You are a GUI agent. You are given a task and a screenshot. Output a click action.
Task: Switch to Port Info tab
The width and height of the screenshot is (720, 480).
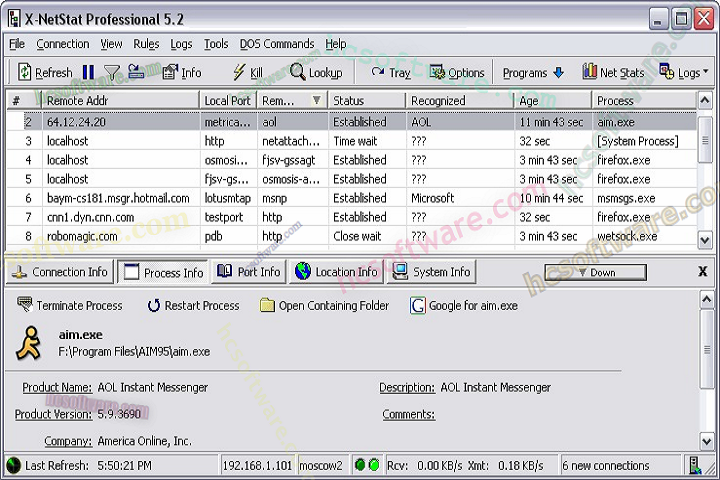click(x=248, y=272)
